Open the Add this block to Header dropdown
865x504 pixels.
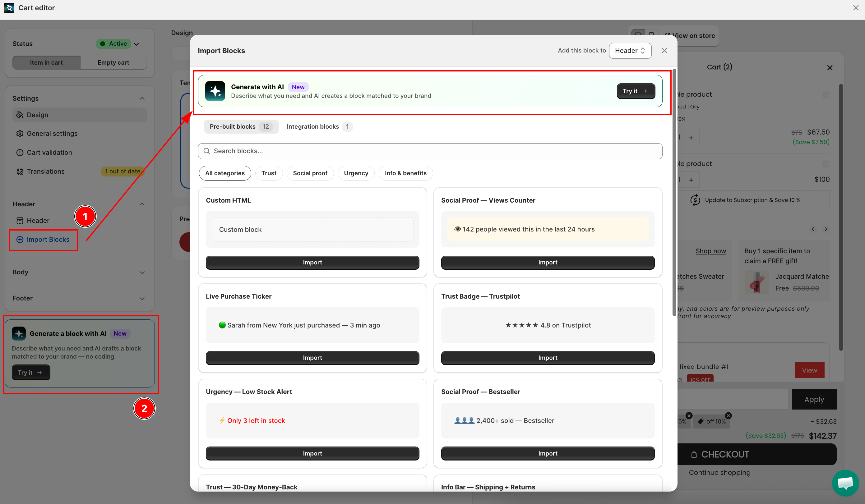(x=630, y=51)
